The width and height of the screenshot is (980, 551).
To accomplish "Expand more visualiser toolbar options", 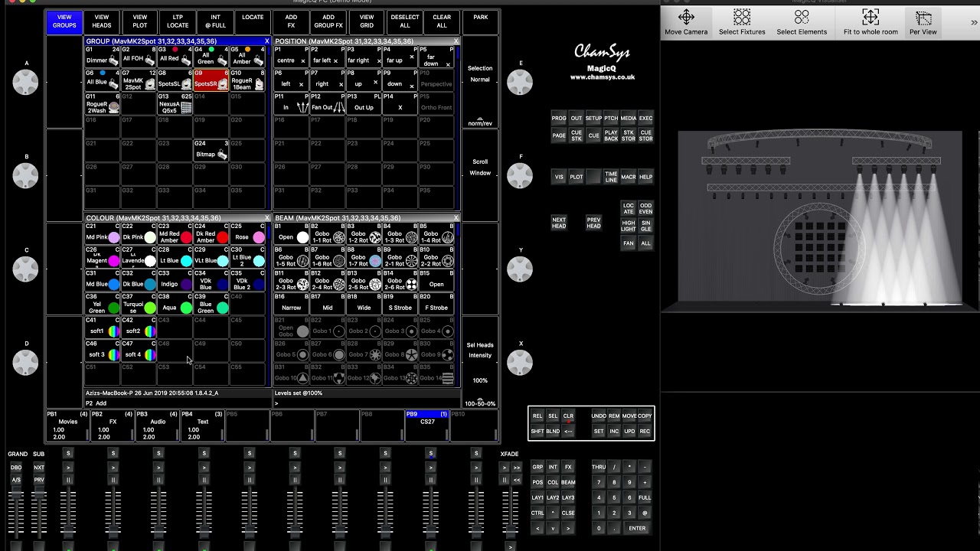I will 974,23.
